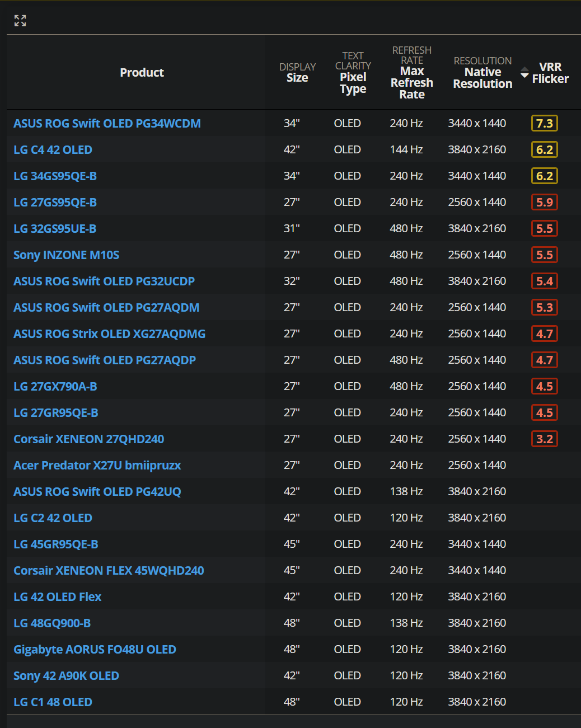Click 3440 x 1440 in LG 45GR95QE-B row
This screenshot has width=581, height=728.
click(x=477, y=544)
